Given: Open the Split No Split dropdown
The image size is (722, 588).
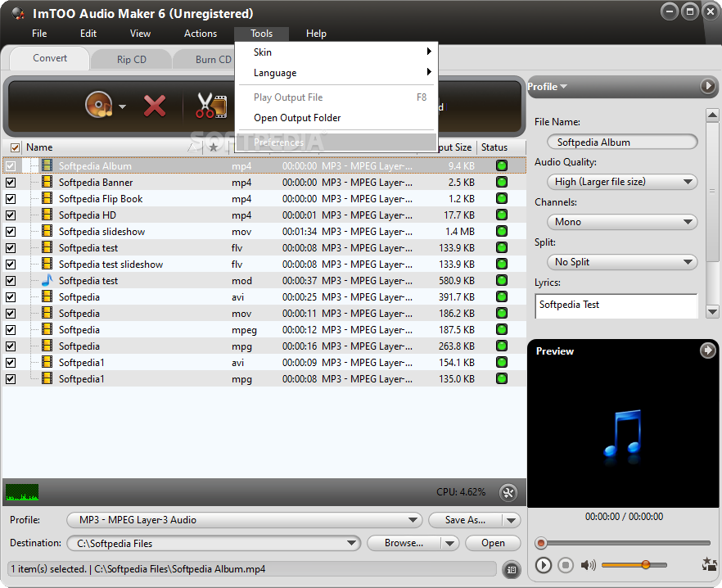Looking at the screenshot, I should click(x=622, y=262).
